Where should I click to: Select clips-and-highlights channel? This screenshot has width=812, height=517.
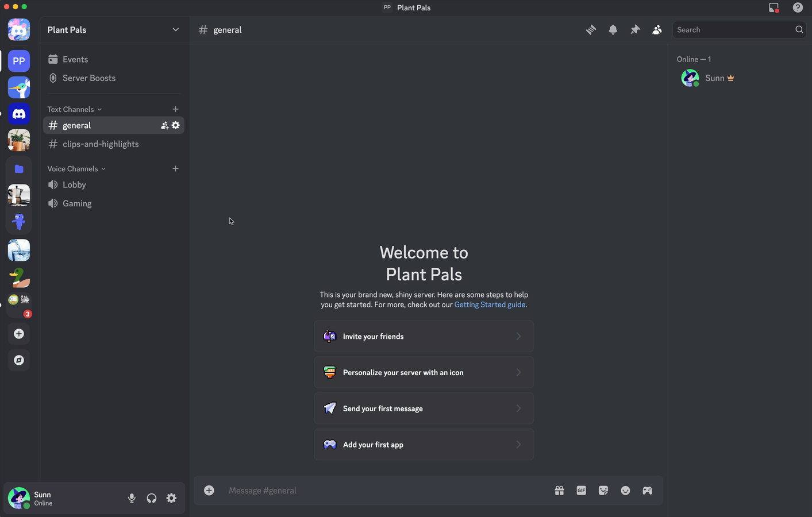(x=114, y=144)
